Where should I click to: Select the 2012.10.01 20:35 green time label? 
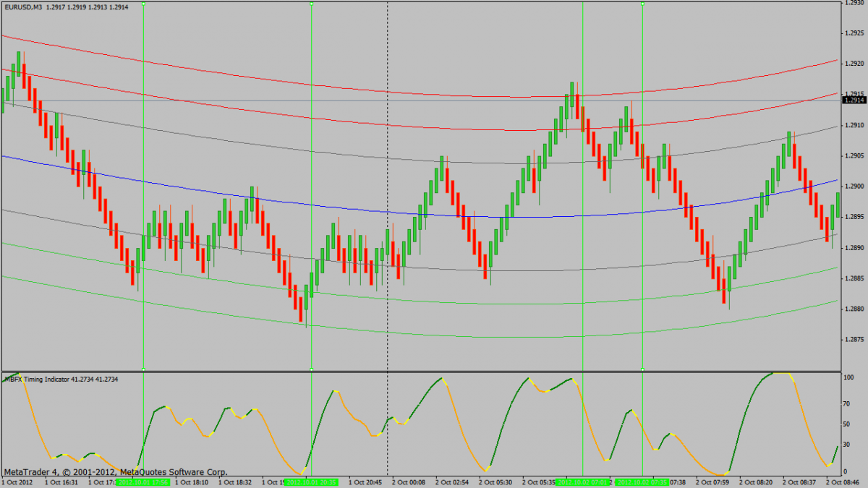click(x=311, y=481)
